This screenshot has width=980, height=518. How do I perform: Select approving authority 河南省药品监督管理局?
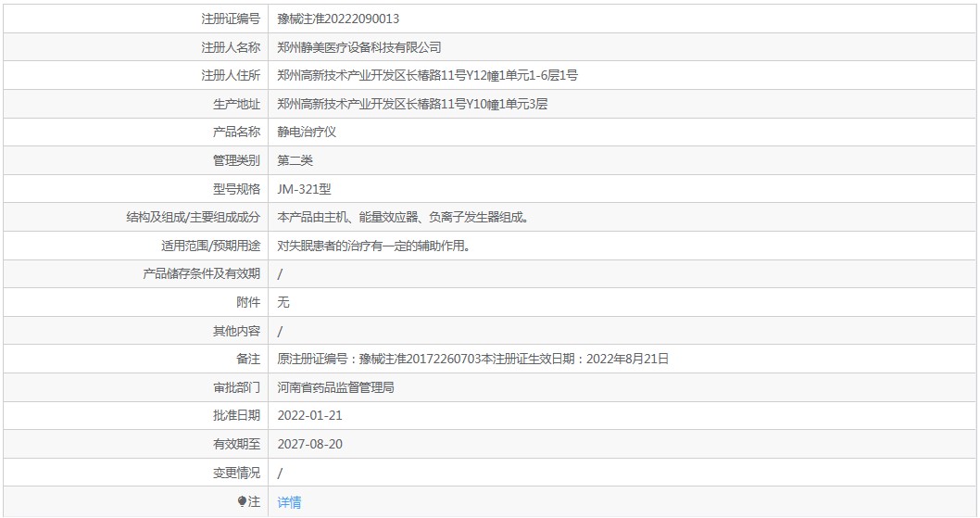(x=336, y=387)
